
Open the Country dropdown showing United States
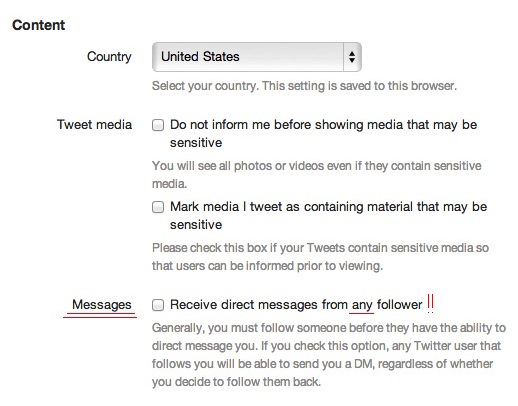tap(257, 57)
